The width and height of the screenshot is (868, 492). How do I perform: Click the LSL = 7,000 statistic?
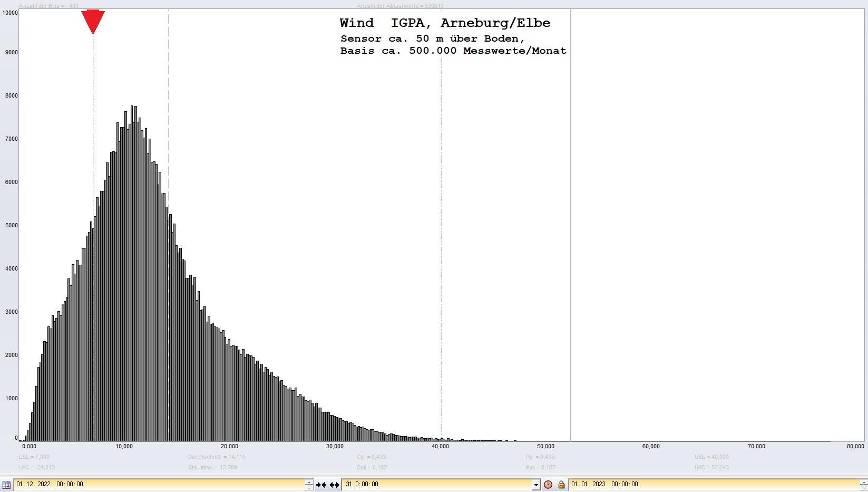(34, 457)
